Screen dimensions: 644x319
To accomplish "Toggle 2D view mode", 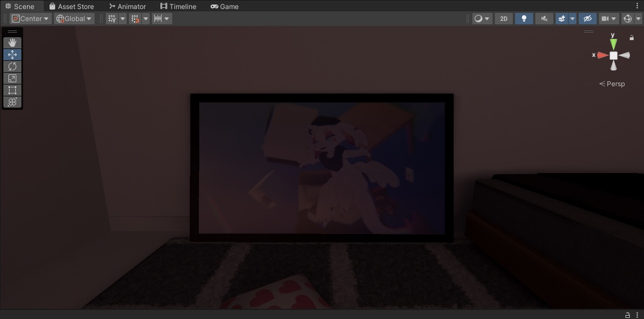I will [504, 18].
